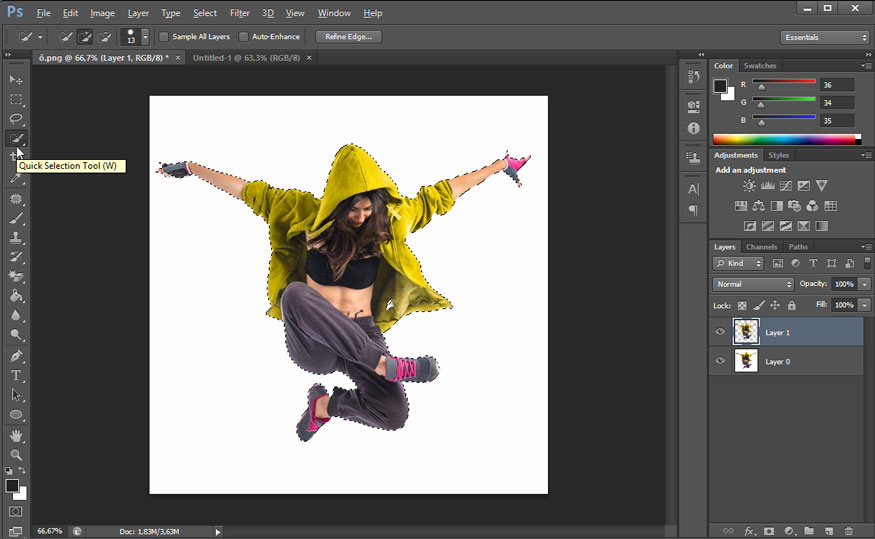Hide Layer 1 with its eye icon
The image size is (875, 539).
(x=720, y=332)
